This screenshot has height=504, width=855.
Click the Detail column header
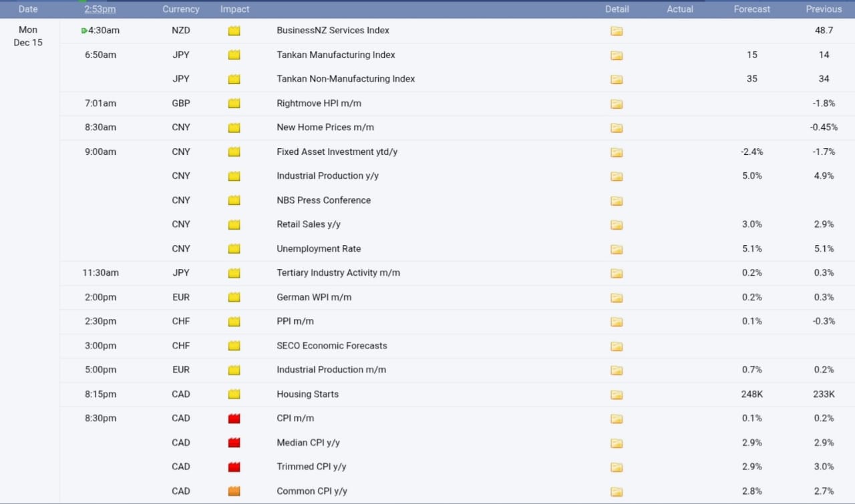point(617,9)
